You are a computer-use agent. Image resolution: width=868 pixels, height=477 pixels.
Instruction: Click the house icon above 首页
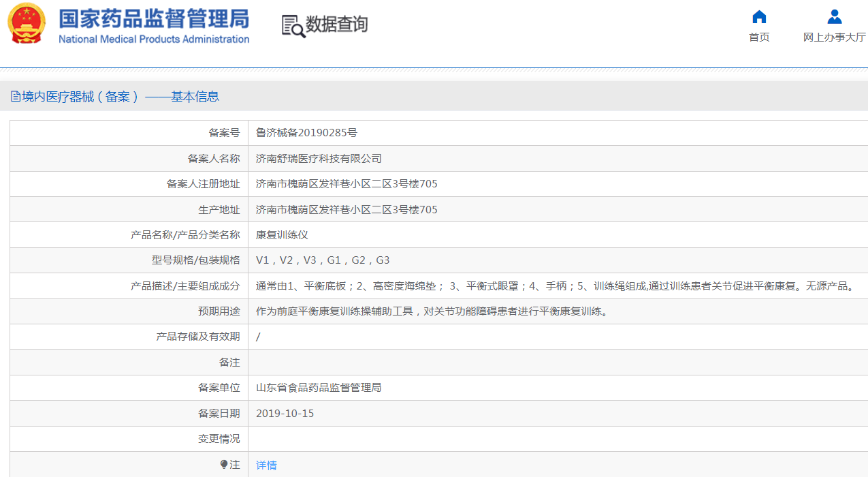pyautogui.click(x=759, y=17)
